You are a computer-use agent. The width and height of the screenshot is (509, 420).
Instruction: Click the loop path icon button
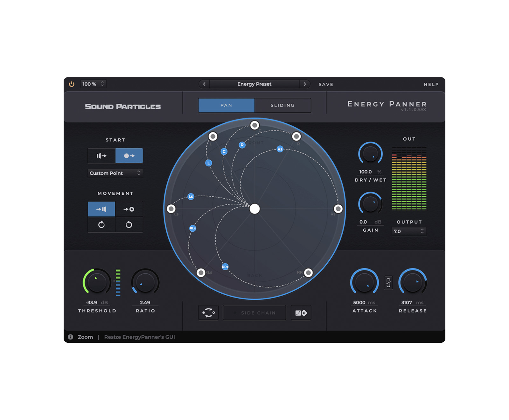pyautogui.click(x=208, y=313)
